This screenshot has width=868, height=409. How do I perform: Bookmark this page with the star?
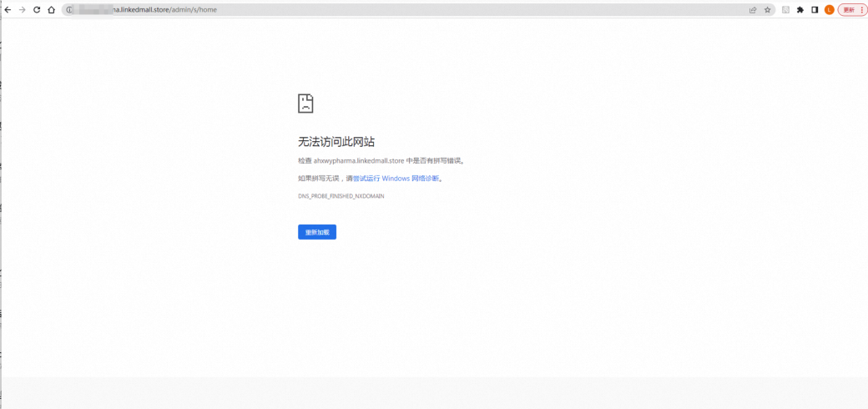click(767, 10)
